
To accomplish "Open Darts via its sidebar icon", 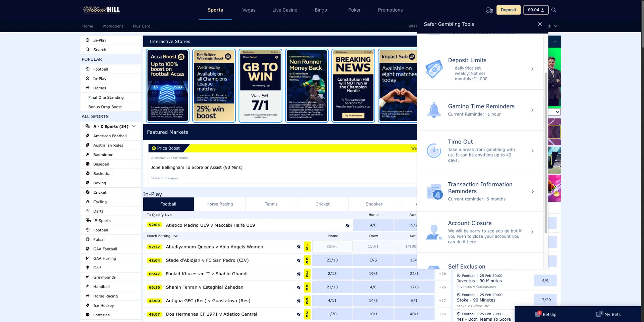I will [87, 211].
